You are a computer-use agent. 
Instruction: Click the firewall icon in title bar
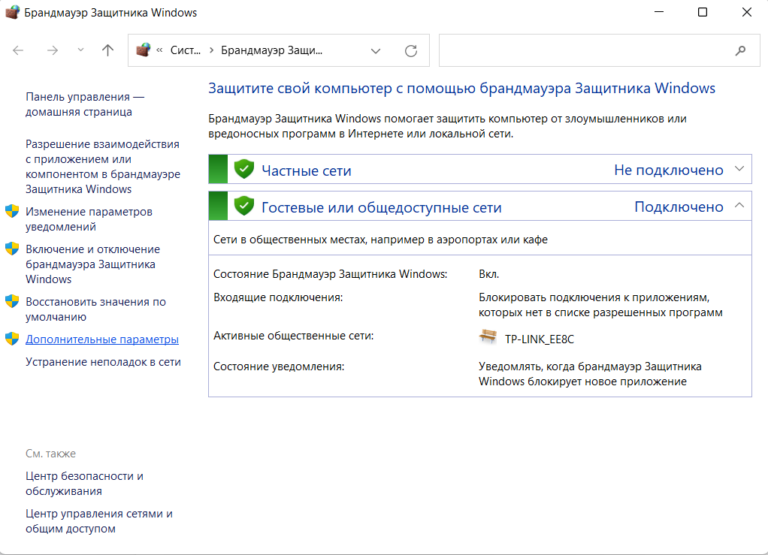12,12
